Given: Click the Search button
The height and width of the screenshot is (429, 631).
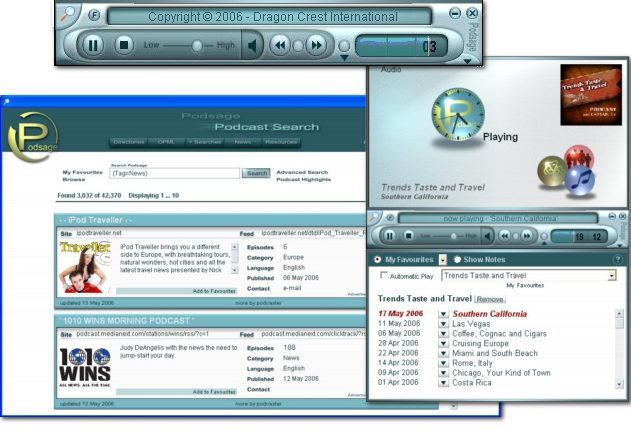Looking at the screenshot, I should (256, 173).
